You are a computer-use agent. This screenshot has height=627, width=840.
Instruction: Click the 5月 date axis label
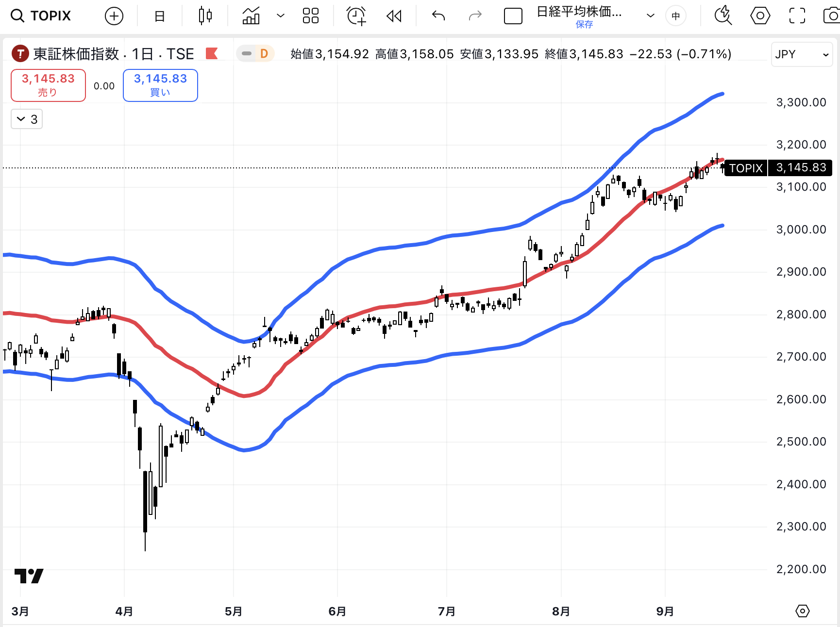pos(233,611)
